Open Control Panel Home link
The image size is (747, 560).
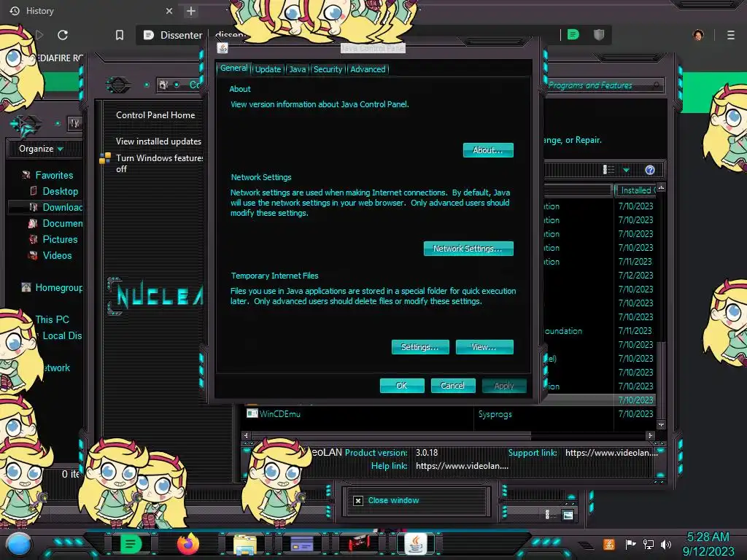155,115
